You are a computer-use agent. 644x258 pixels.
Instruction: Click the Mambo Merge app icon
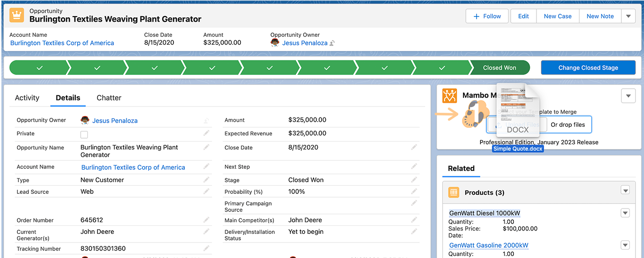click(x=449, y=96)
